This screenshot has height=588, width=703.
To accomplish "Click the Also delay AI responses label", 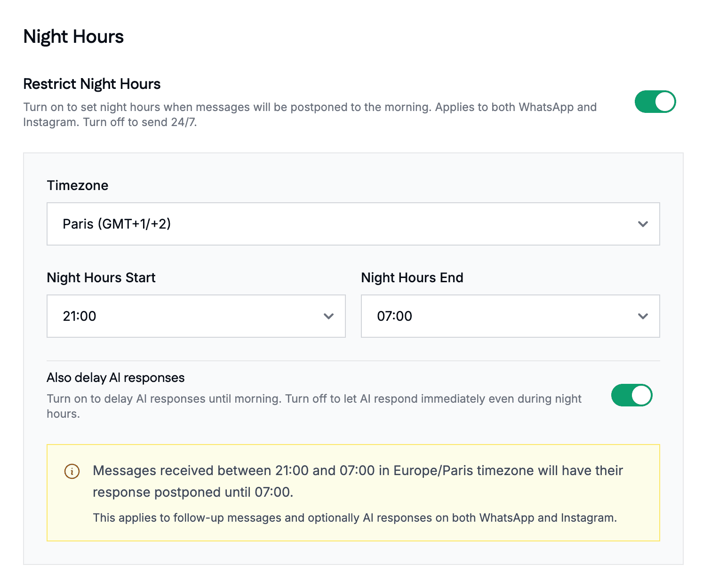I will coord(116,378).
